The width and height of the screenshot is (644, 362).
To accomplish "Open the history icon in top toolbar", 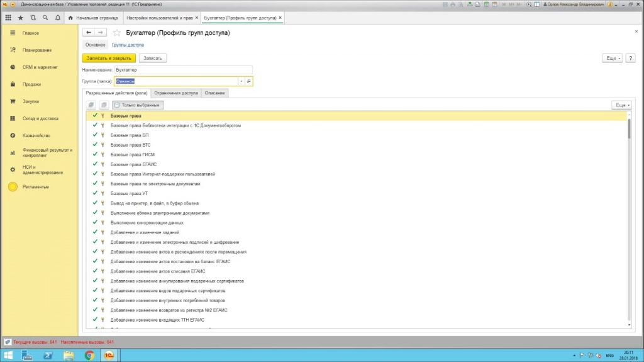I will tap(33, 18).
